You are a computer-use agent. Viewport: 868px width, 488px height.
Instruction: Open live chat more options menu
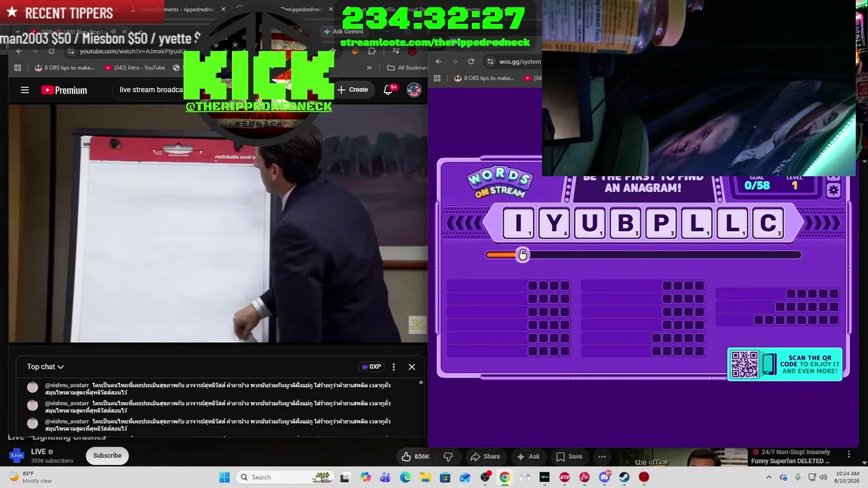coord(393,367)
